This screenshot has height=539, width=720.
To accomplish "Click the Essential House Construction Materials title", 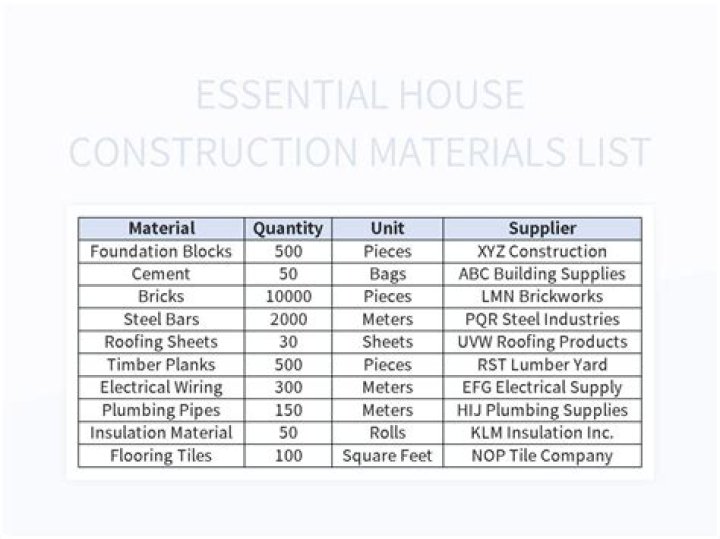I will [360, 123].
